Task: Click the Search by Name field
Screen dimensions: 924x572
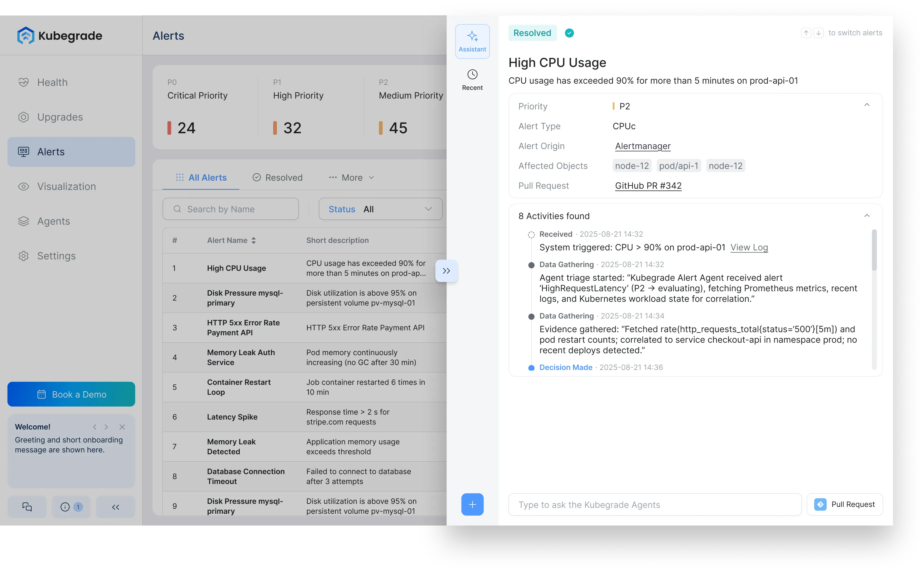Action: coord(230,209)
